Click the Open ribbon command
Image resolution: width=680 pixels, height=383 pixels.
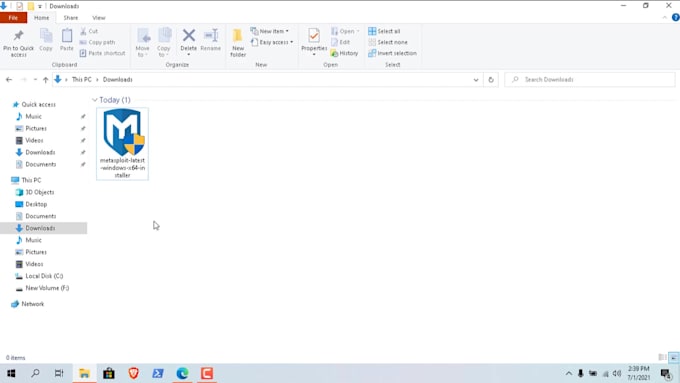345,31
